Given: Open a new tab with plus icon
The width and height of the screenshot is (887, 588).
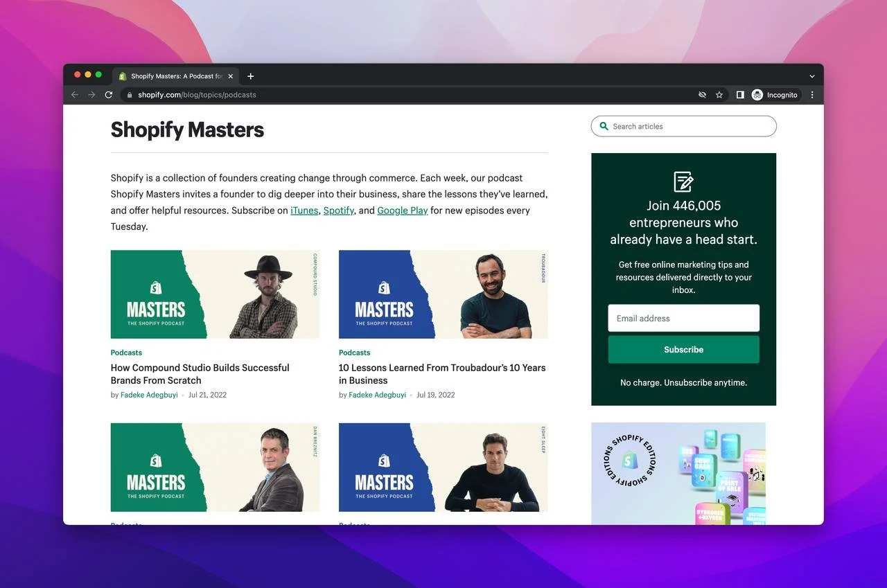Looking at the screenshot, I should (x=251, y=76).
